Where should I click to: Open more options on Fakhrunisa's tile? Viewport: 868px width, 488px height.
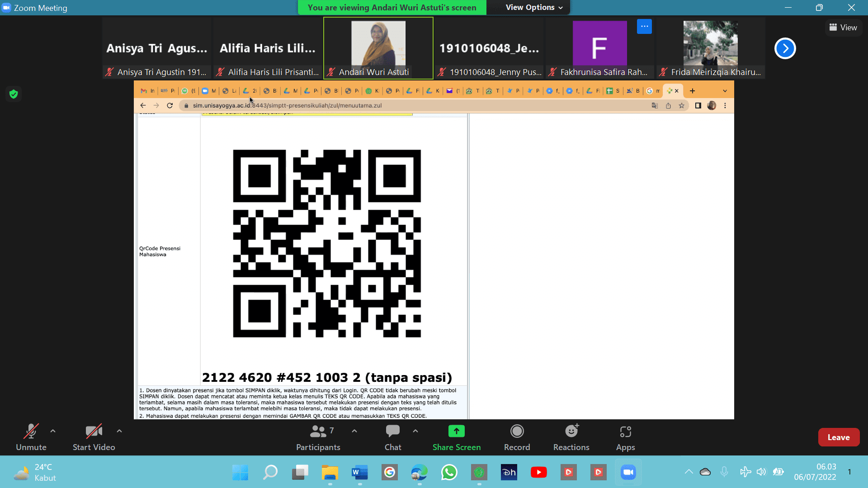[x=644, y=26]
